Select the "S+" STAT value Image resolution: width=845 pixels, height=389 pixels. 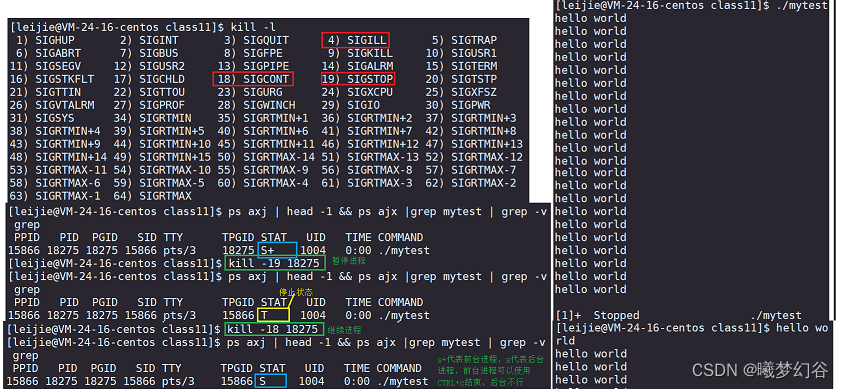coord(267,251)
